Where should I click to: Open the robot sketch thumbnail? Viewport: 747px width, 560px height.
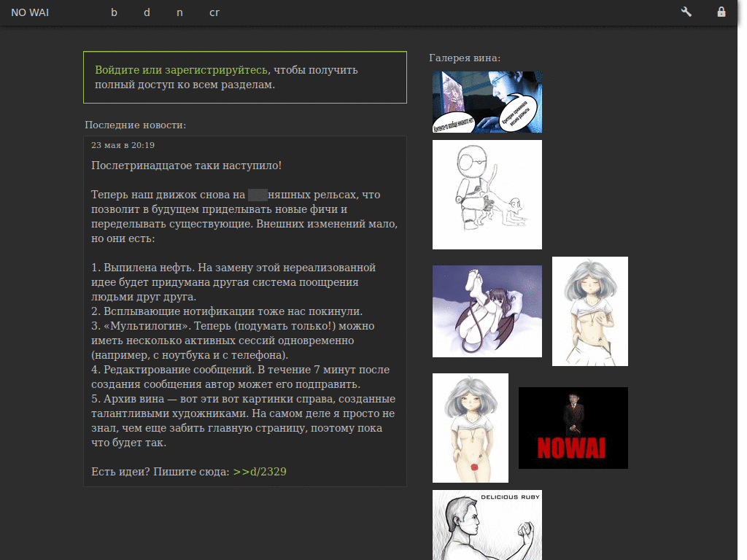pos(487,194)
